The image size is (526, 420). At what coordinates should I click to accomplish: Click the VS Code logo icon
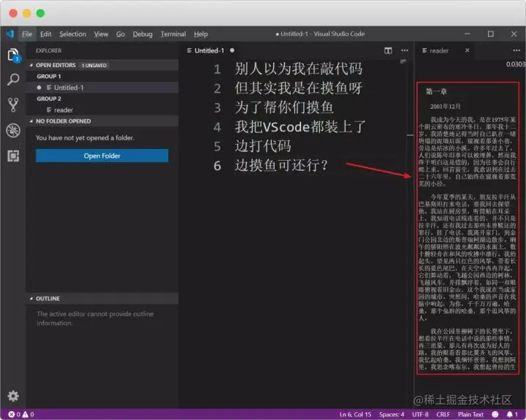[10, 34]
